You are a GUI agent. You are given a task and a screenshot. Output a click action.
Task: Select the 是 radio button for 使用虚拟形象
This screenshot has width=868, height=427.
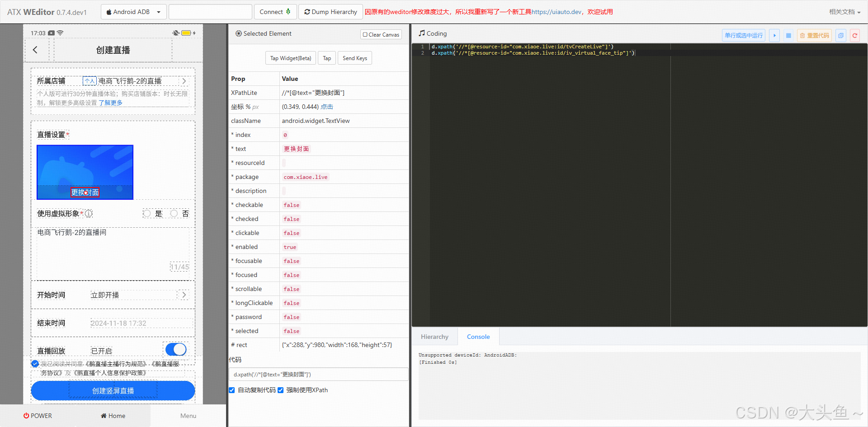(147, 213)
